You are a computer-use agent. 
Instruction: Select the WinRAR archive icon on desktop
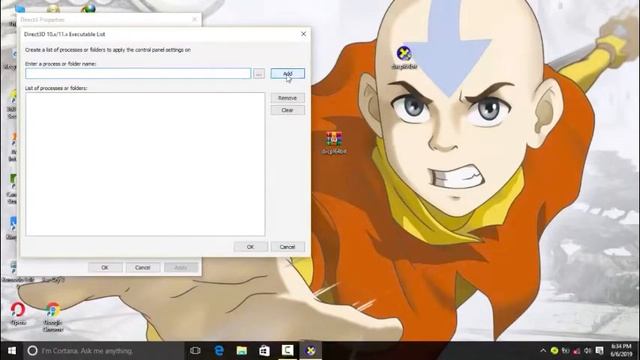(334, 142)
